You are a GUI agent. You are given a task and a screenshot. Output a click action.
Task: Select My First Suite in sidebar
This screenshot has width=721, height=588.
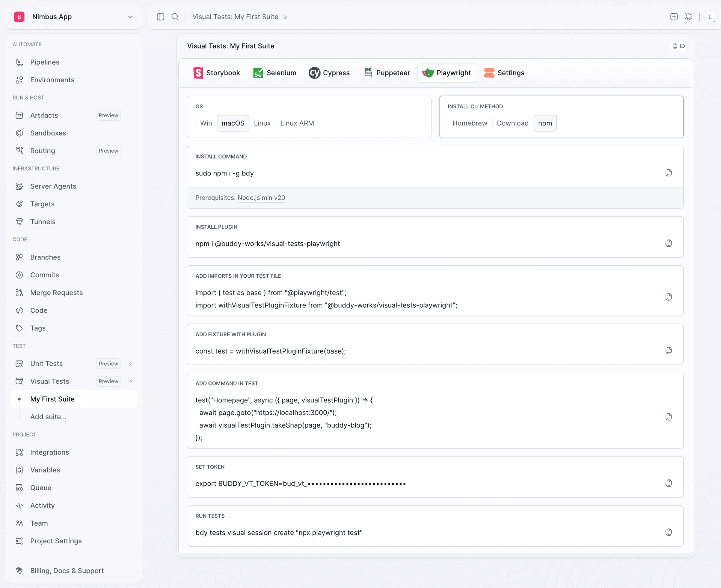point(74,399)
